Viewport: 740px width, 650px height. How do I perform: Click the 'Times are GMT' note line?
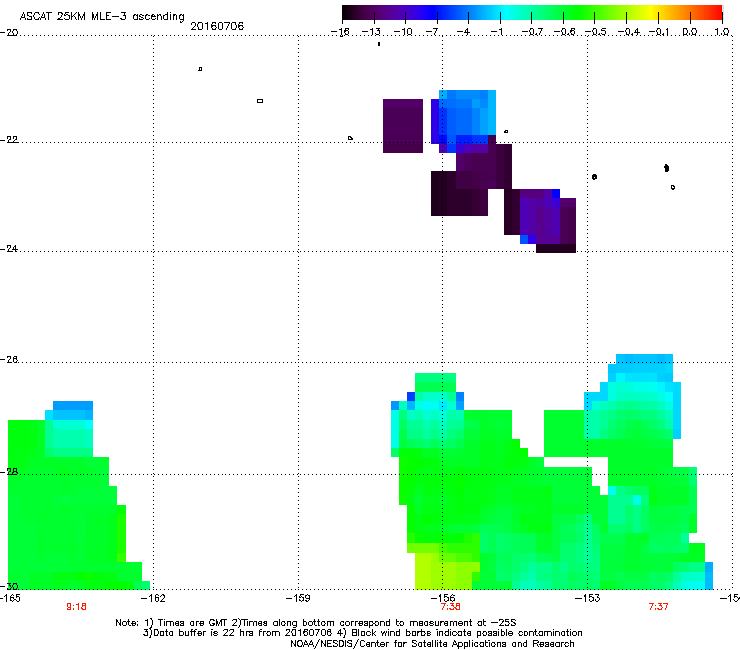(316, 623)
